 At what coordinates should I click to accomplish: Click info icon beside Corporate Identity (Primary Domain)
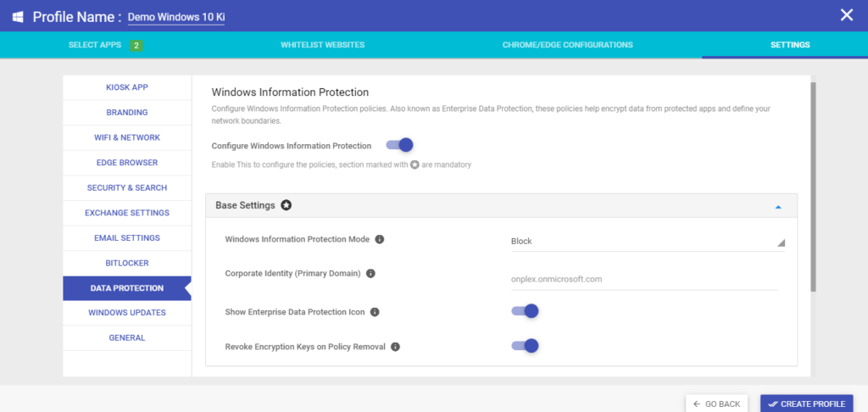pos(371,274)
